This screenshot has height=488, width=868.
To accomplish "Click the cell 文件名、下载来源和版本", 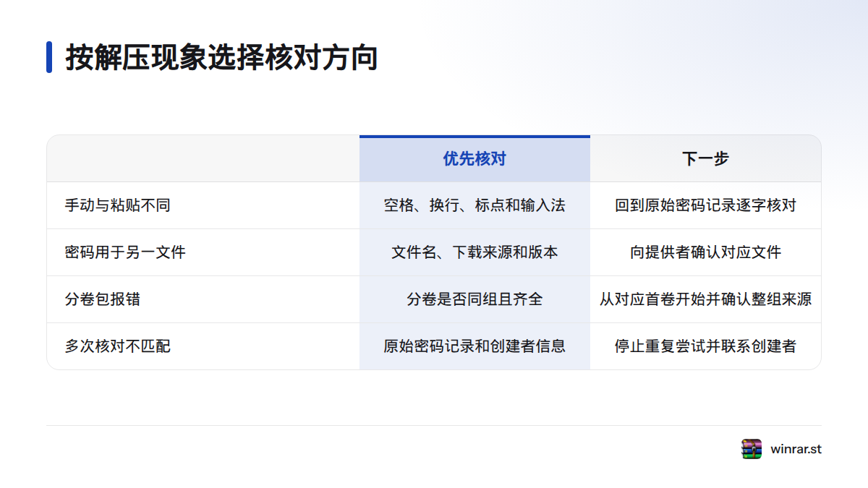I will pyautogui.click(x=475, y=252).
